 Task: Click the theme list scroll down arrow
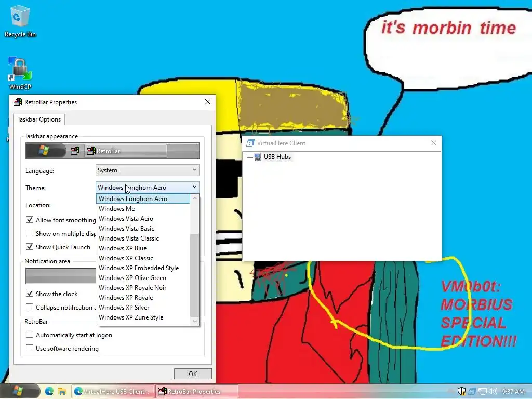(x=195, y=321)
